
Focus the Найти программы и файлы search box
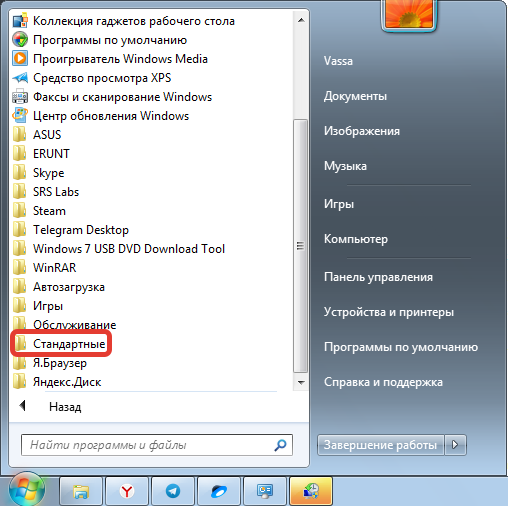pyautogui.click(x=157, y=445)
